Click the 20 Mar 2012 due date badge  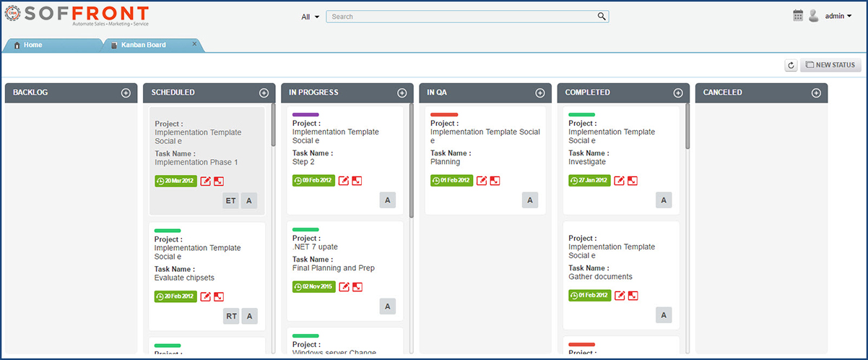(x=175, y=181)
